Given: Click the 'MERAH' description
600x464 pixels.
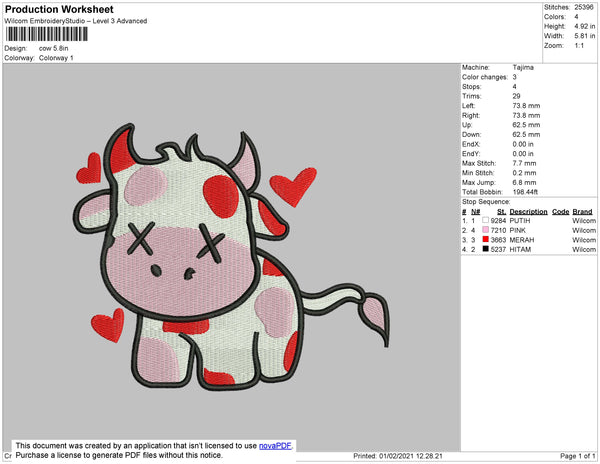Looking at the screenshot, I should 522,240.
